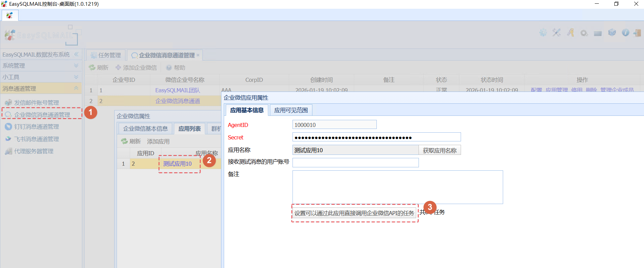The height and width of the screenshot is (268, 644).
Task: Click the gear icon on 任务管理 tab
Action: (94, 55)
